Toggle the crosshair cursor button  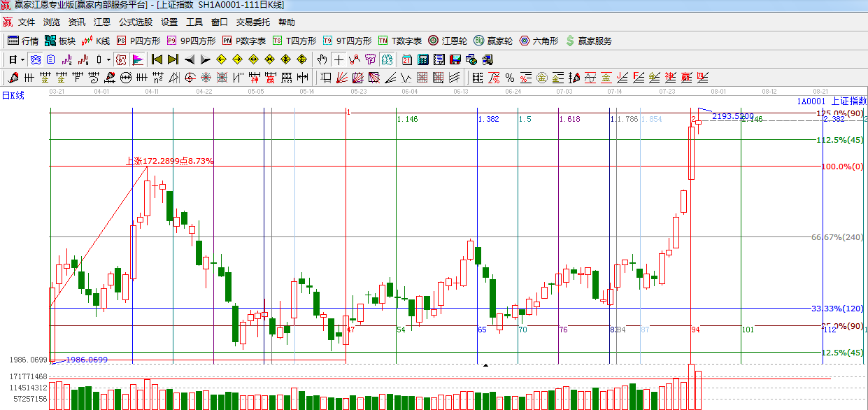coord(339,59)
